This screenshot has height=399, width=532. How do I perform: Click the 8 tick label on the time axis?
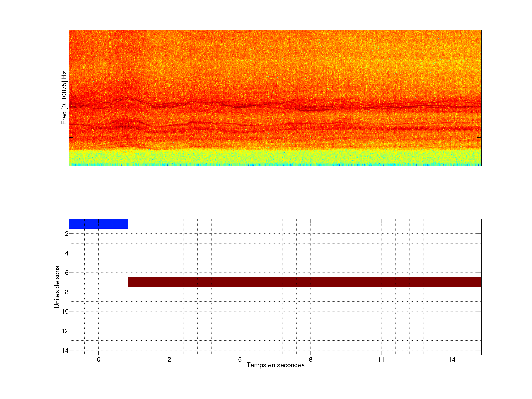311,359
